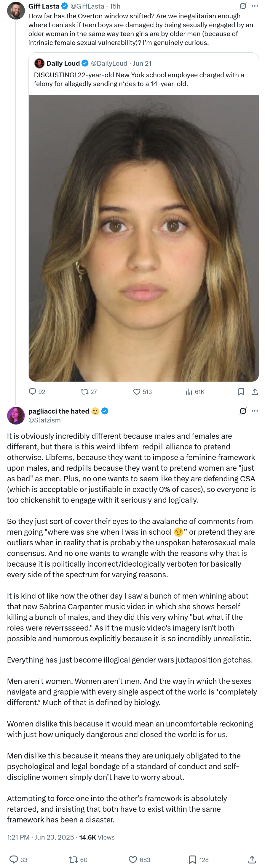
Task: Reply to pagliacci's post with 33 replies
Action: point(14,859)
